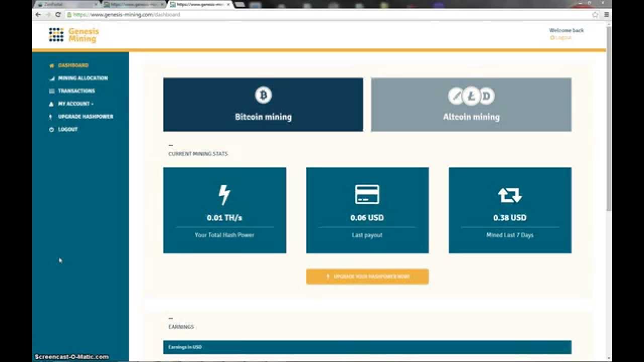Click the Genesis Mining logo

(74, 35)
